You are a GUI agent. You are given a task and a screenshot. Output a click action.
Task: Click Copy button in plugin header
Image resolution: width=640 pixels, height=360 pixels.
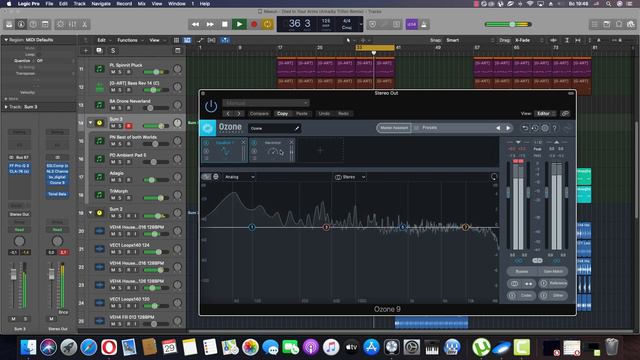[282, 113]
